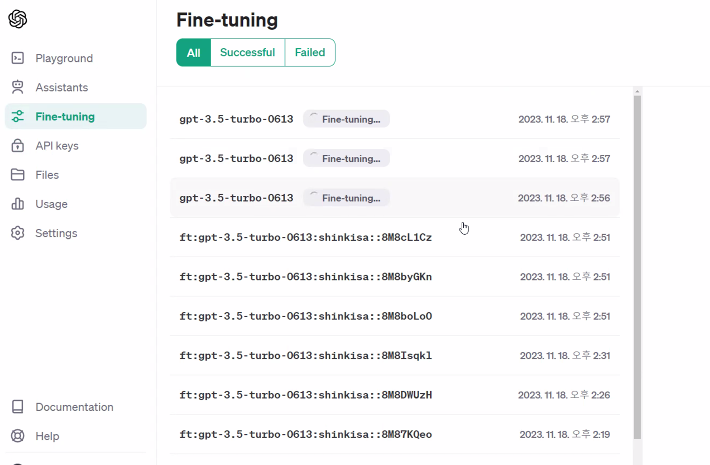Select the All filter tab
The width and height of the screenshot is (710, 465).
(193, 53)
